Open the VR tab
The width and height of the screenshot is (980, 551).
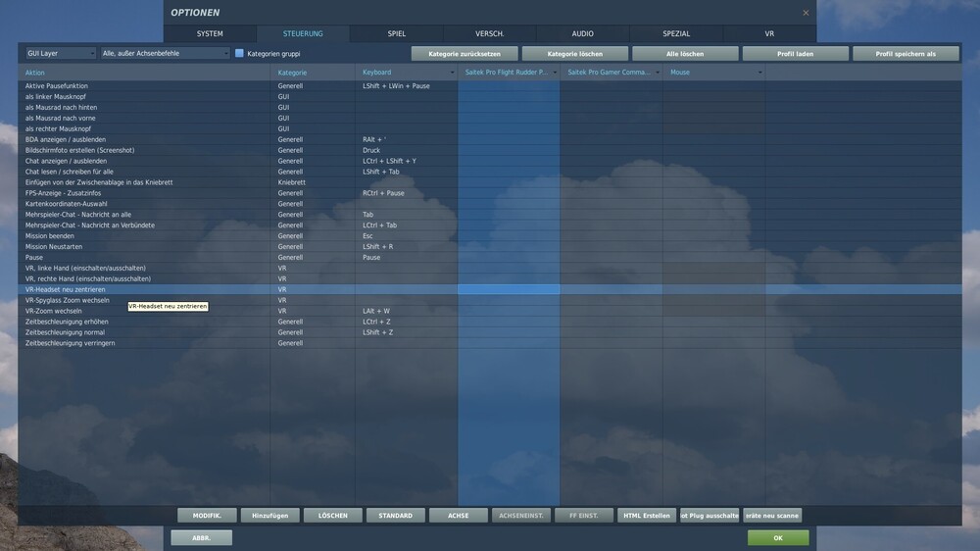(x=769, y=33)
